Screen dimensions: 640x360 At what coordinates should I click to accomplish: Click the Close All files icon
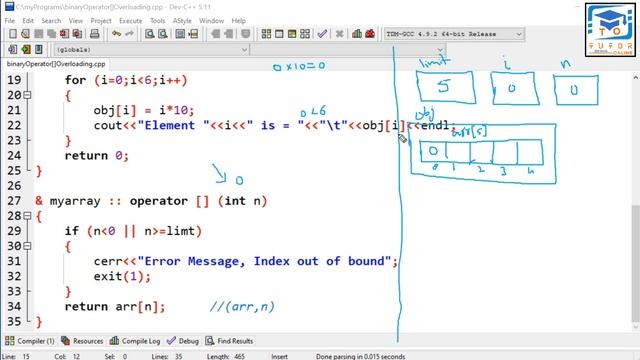(77, 34)
